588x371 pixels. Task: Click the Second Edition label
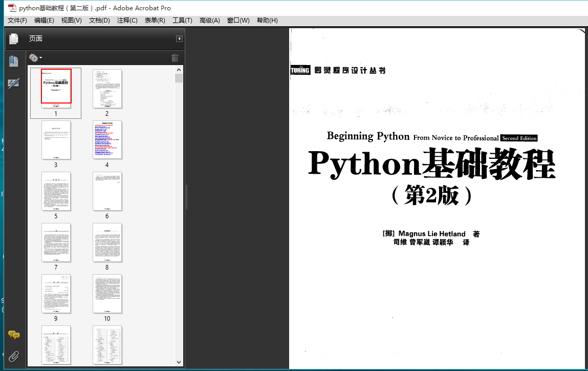coord(519,138)
